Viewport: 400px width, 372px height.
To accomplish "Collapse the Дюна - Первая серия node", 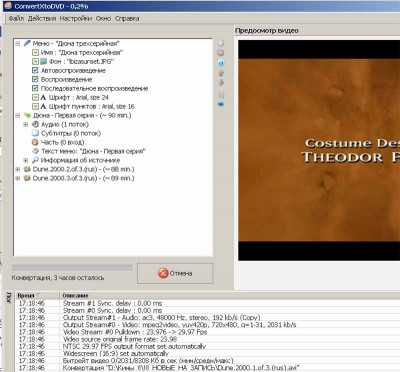I will [x=18, y=115].
